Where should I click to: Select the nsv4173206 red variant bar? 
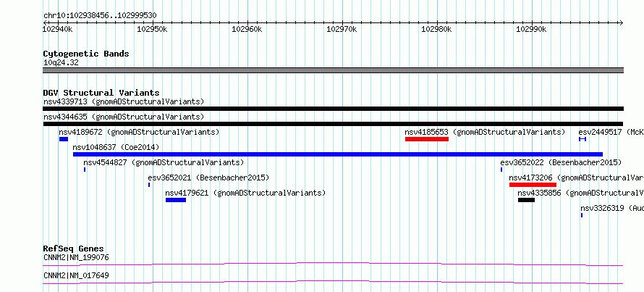click(533, 185)
